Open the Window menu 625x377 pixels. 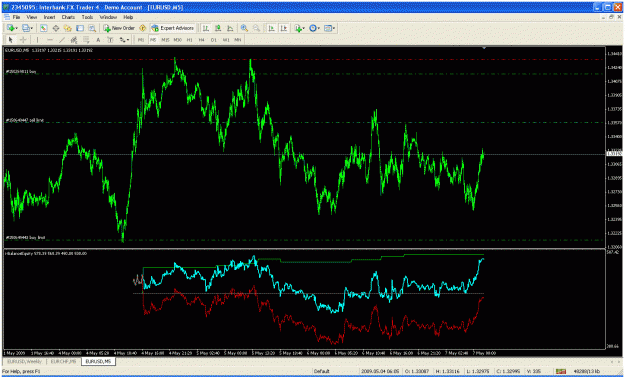[x=108, y=17]
